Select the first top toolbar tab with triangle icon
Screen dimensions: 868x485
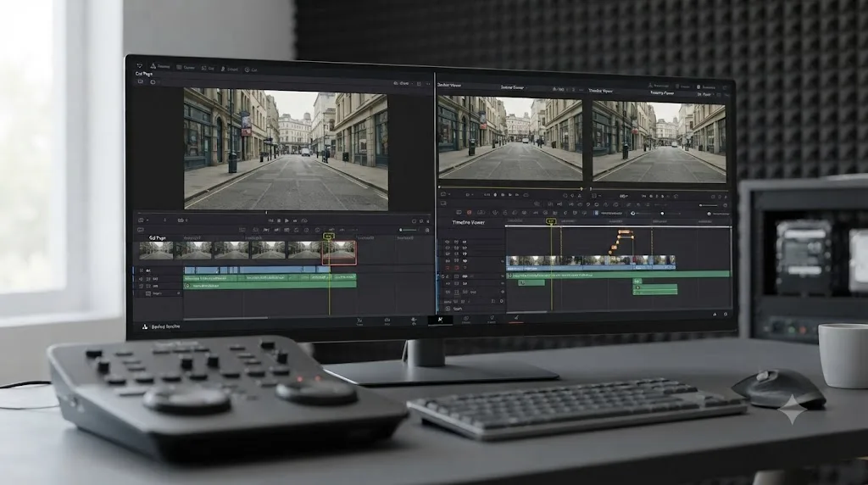(160, 66)
